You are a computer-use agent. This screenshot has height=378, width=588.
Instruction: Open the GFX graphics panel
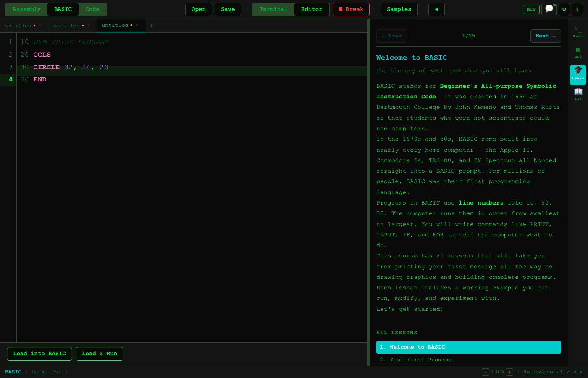pos(578,53)
